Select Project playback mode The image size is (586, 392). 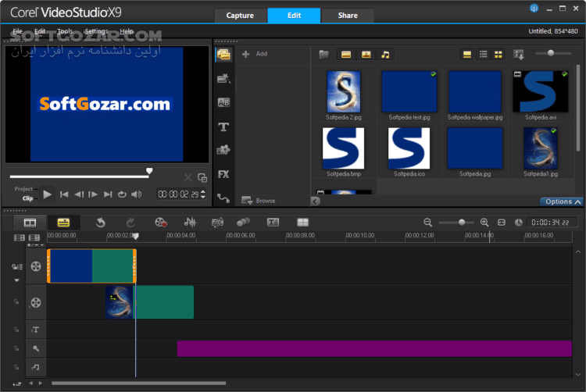click(23, 189)
